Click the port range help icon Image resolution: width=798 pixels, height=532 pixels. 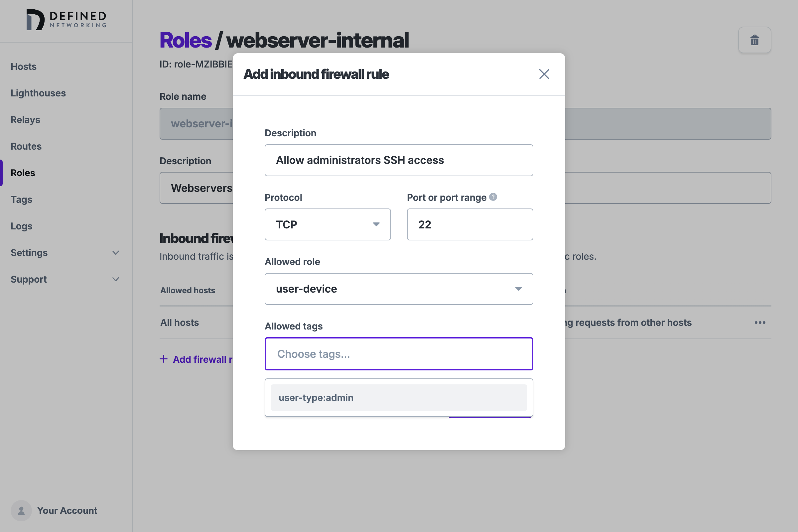click(x=493, y=197)
